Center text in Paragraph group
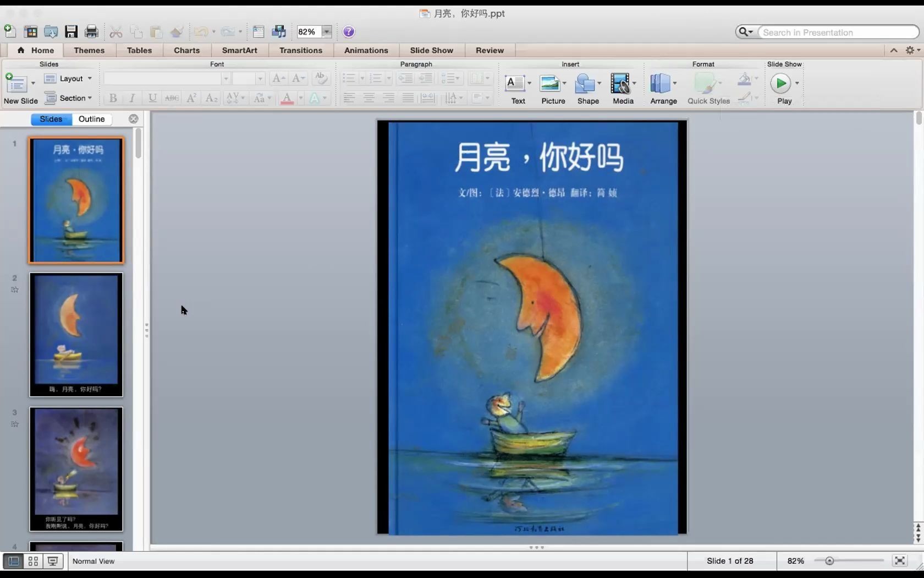This screenshot has width=924, height=578. pyautogui.click(x=369, y=98)
